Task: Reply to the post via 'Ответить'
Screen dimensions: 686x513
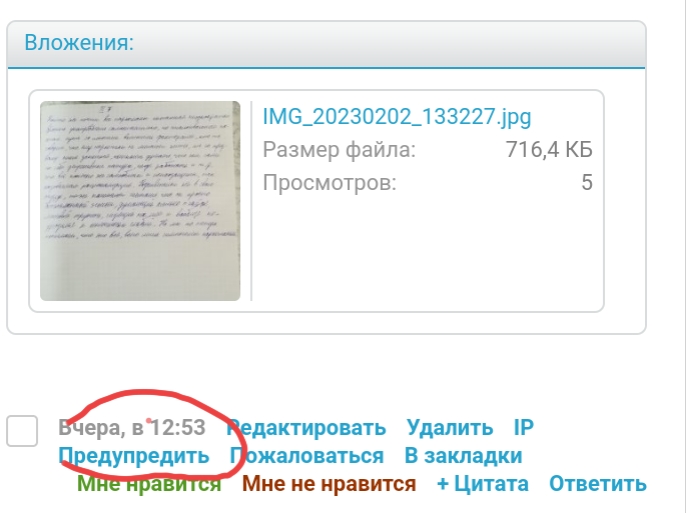Action: [x=598, y=484]
